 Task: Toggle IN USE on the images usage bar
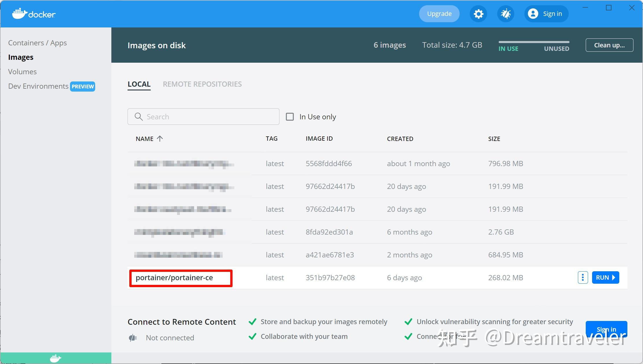click(x=508, y=49)
